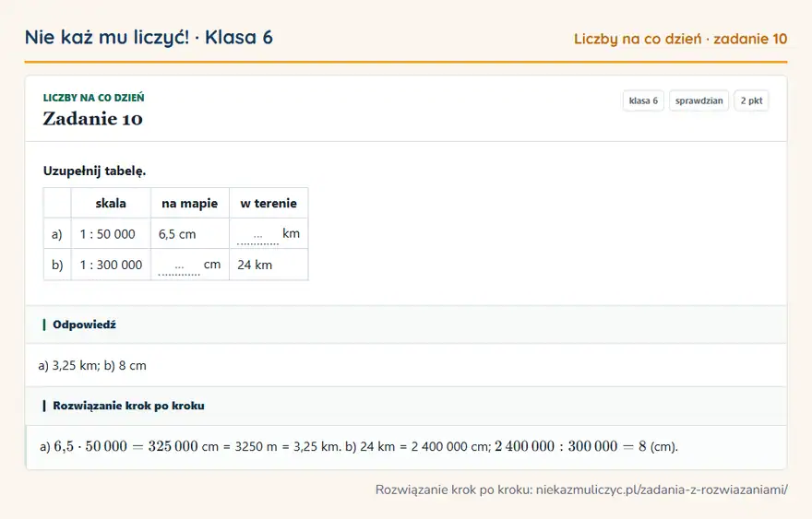Screen dimensions: 812x519
Task: Click the 'Odpowiedź' section header
Action: click(x=406, y=324)
